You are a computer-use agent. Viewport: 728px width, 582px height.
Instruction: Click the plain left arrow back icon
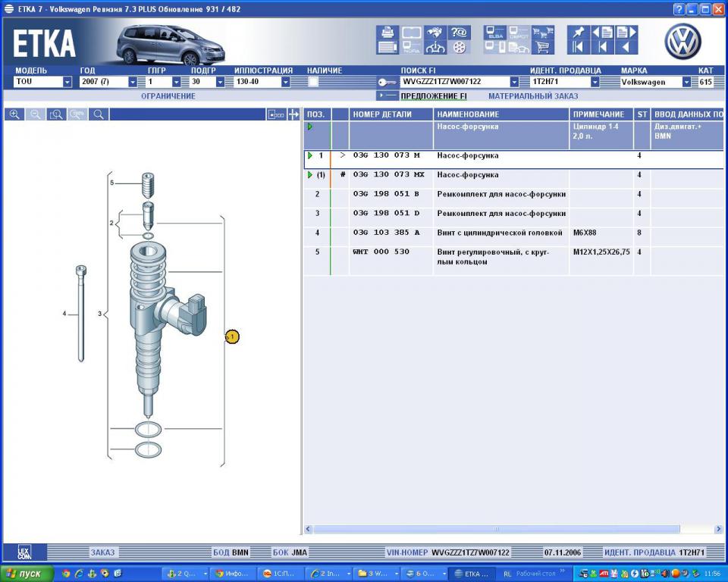tap(626, 47)
